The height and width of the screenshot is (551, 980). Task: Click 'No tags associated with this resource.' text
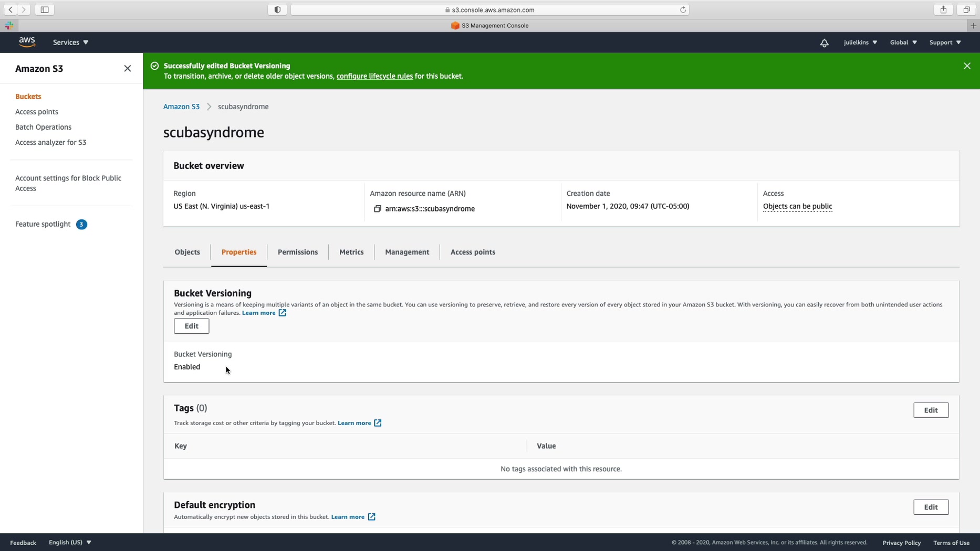tap(561, 469)
